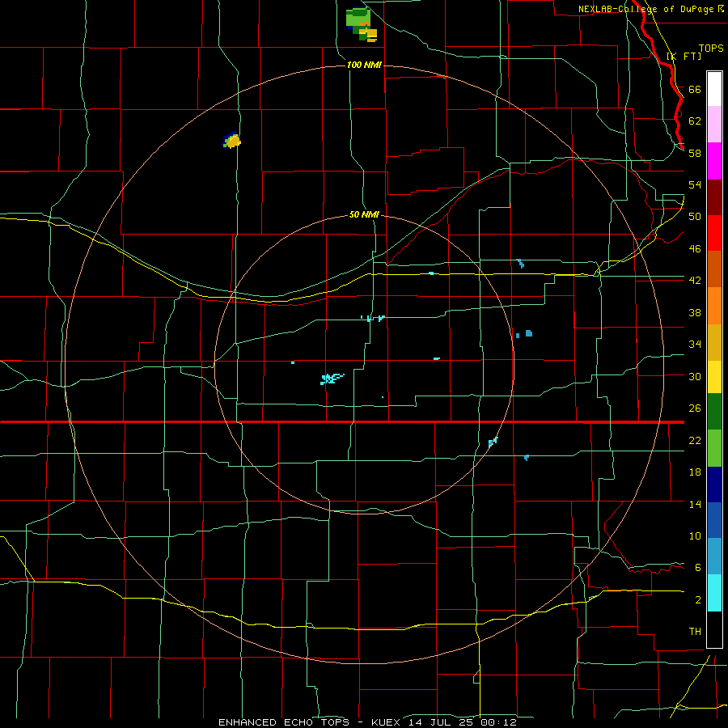Viewport: 728px width, 728px height.
Task: Click the large blue square echo east of center
Action: tap(529, 333)
